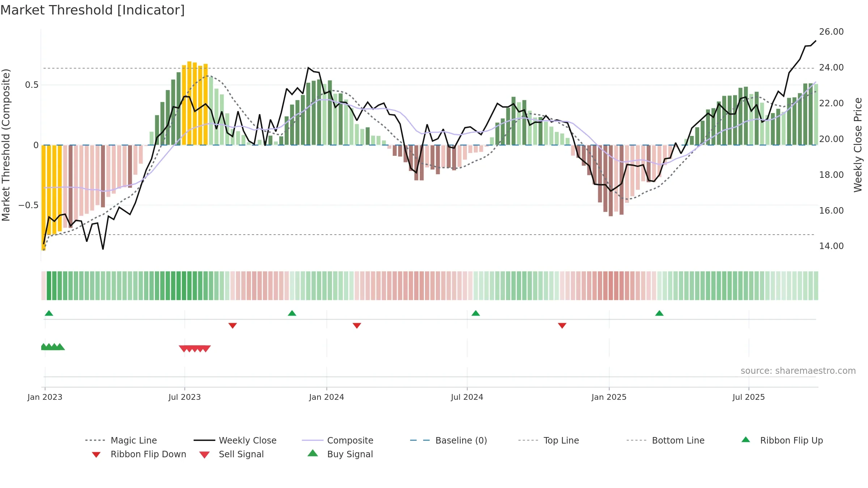Click the deepest yellow bar at Jan 2023

(43, 198)
